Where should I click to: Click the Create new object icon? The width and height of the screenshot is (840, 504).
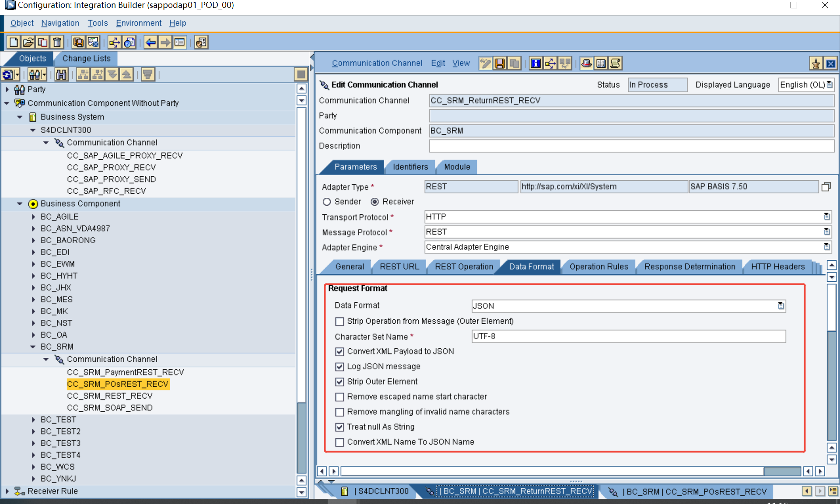pyautogui.click(x=14, y=42)
